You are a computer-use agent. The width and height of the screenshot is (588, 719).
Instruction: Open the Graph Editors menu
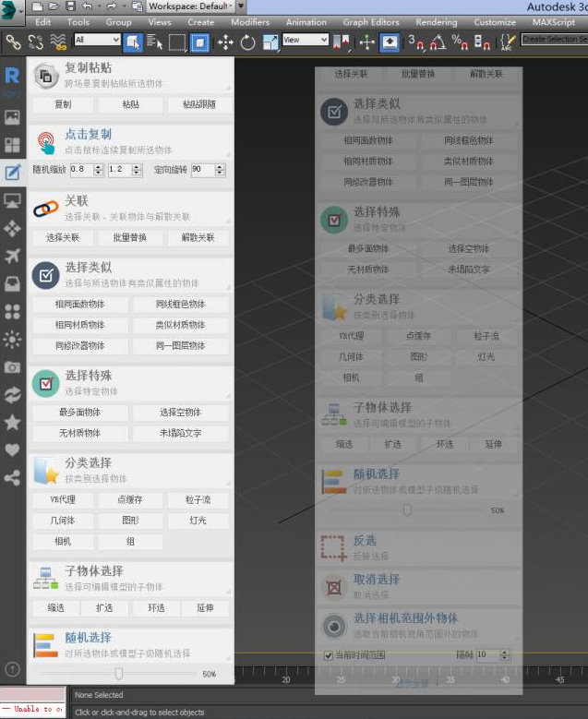tap(371, 22)
